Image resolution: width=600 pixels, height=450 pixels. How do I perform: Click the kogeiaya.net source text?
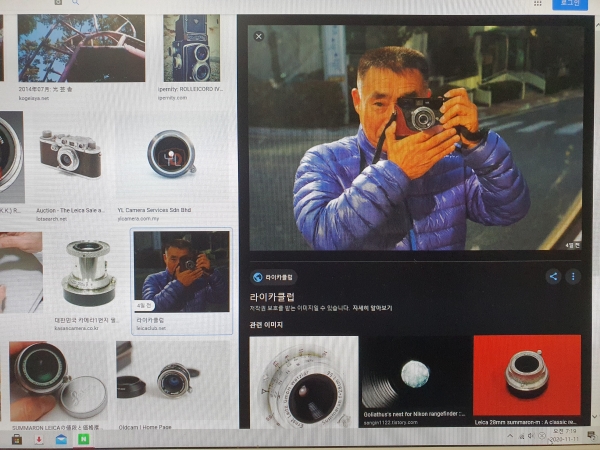click(x=34, y=98)
